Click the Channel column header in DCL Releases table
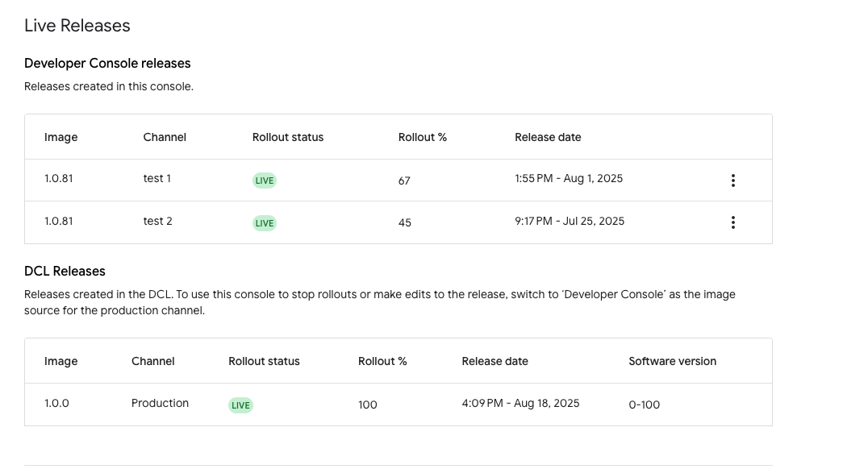Viewport: 868px width, 469px height. coord(152,361)
